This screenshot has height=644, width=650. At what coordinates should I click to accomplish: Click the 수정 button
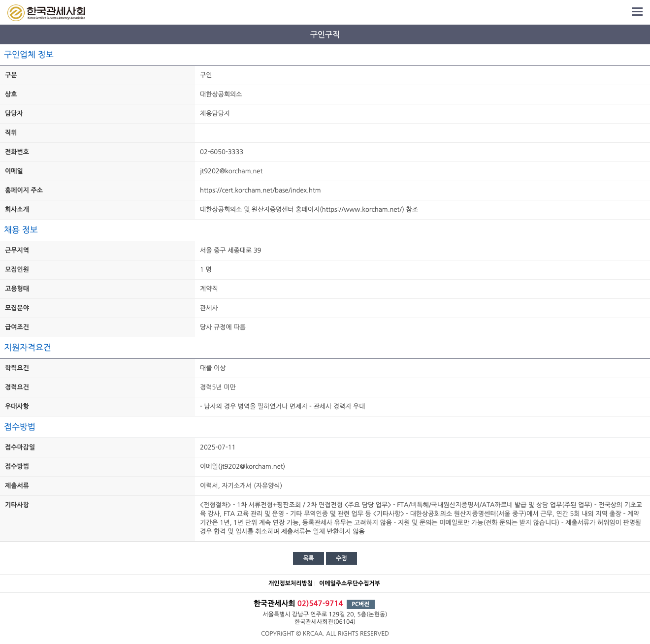click(341, 558)
